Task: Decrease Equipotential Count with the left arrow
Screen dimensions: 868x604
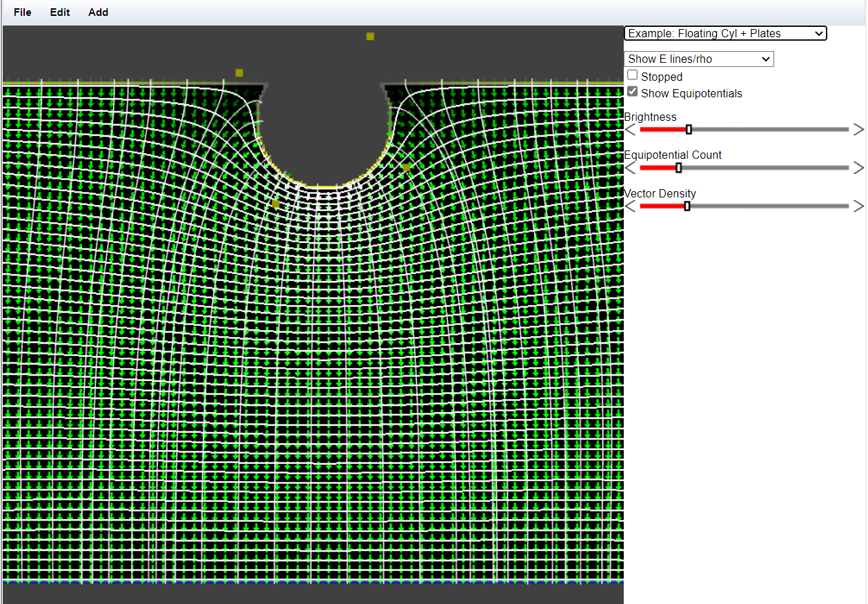Action: point(631,168)
